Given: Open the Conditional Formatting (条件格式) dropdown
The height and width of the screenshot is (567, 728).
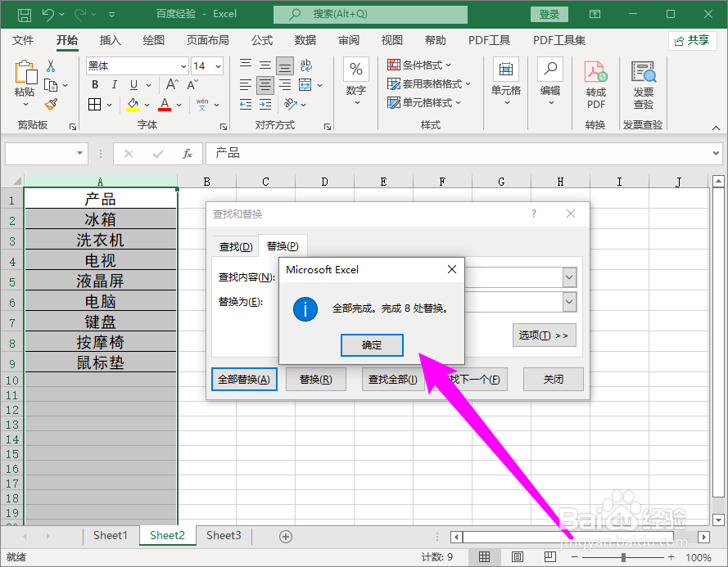Looking at the screenshot, I should tap(419, 65).
